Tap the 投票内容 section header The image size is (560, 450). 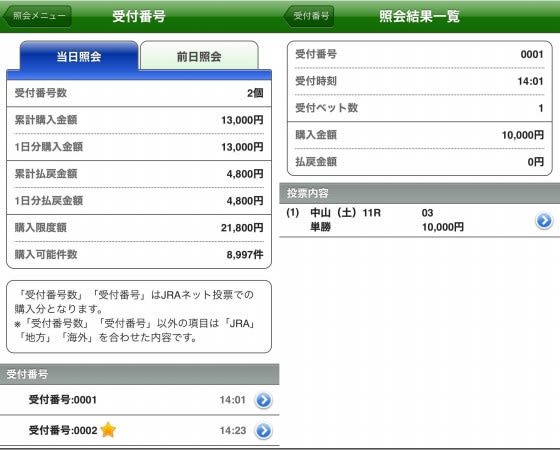420,193
